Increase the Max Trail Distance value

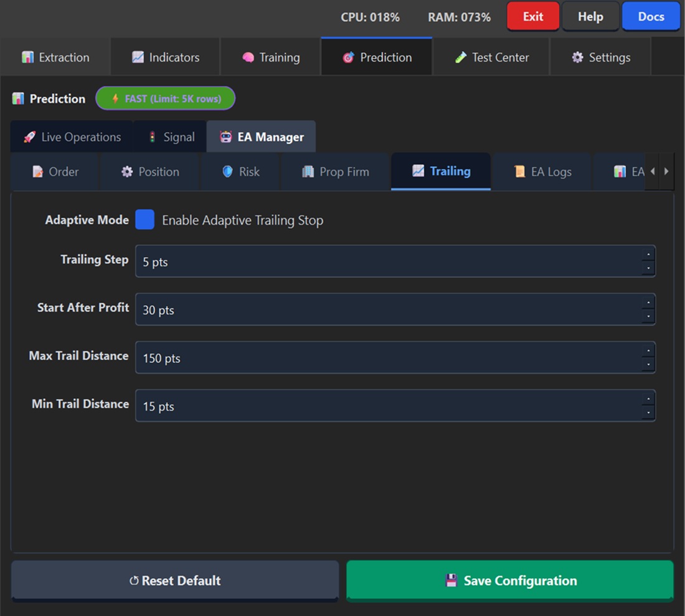click(x=648, y=351)
